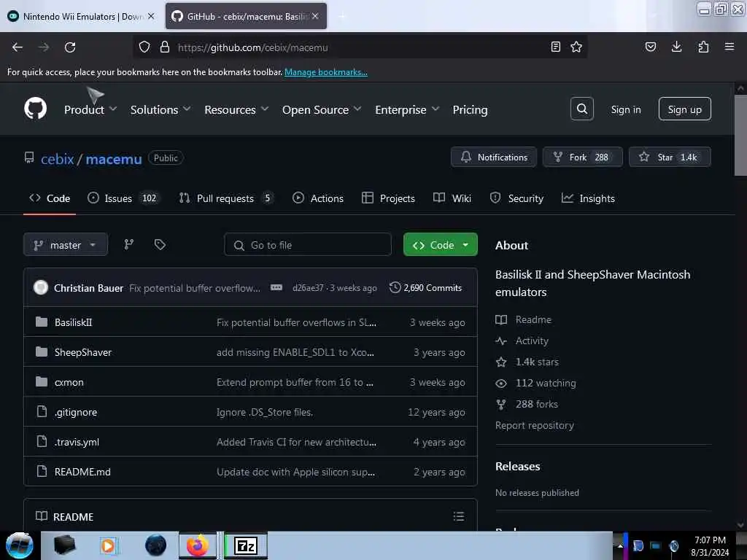The width and height of the screenshot is (747, 560).
Task: Click the Notifications button
Action: tap(494, 157)
